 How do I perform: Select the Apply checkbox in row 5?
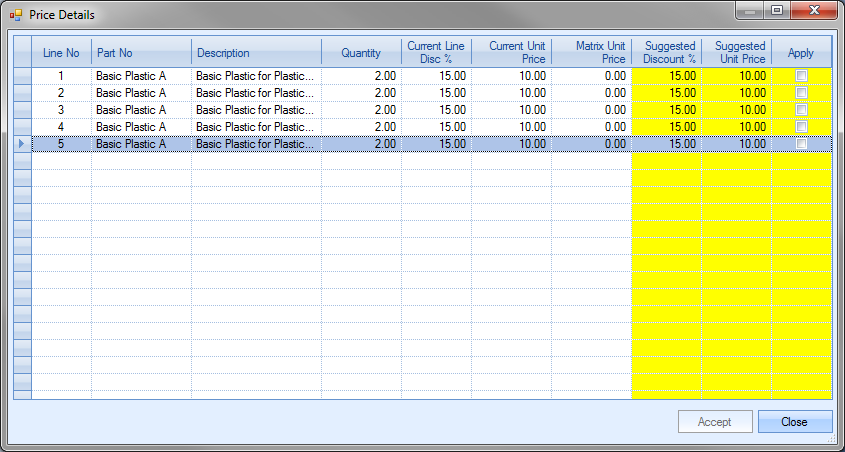coord(801,144)
